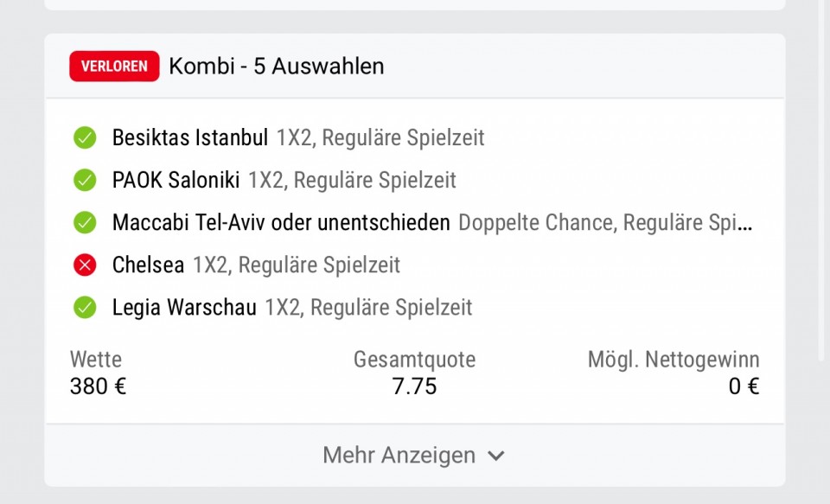Click the truncated Doppelte Chance market text
Screen dimensions: 830x504
coord(605,222)
